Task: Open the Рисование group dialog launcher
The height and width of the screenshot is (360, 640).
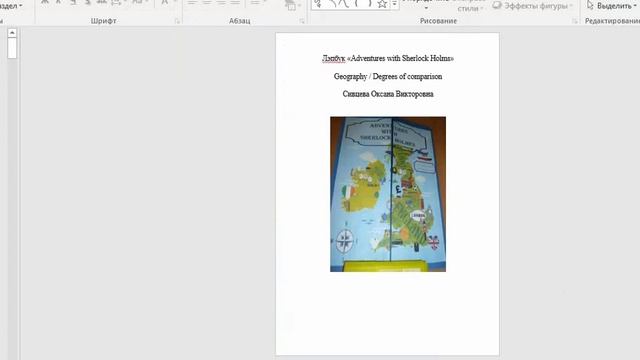Action: 574,21
